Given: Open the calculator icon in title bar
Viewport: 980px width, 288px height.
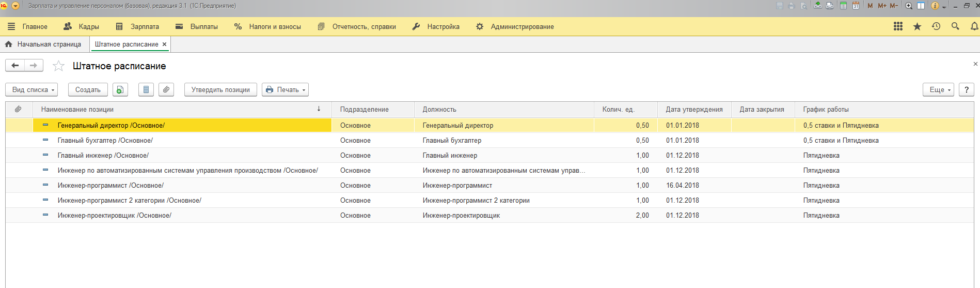Looking at the screenshot, I should pos(843,6).
